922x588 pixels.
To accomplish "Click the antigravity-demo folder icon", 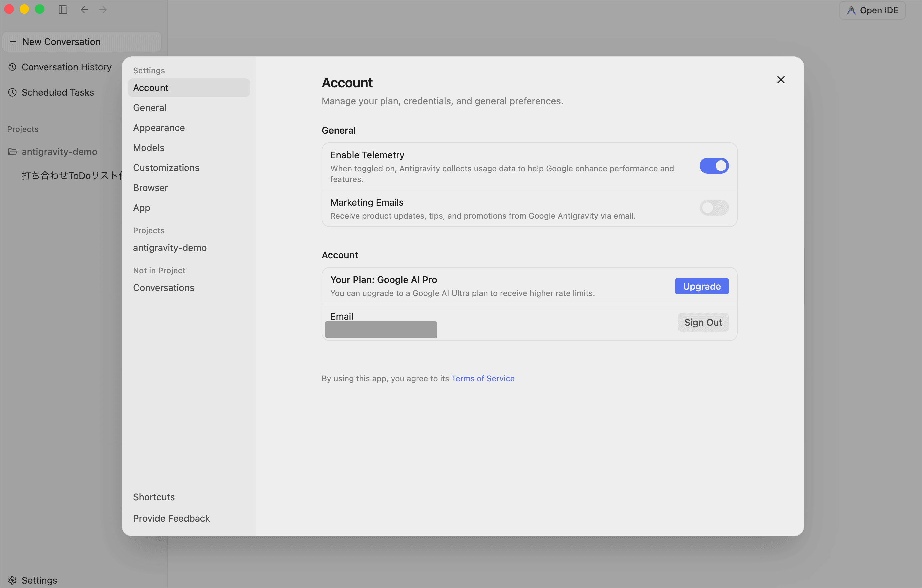I will tap(12, 152).
